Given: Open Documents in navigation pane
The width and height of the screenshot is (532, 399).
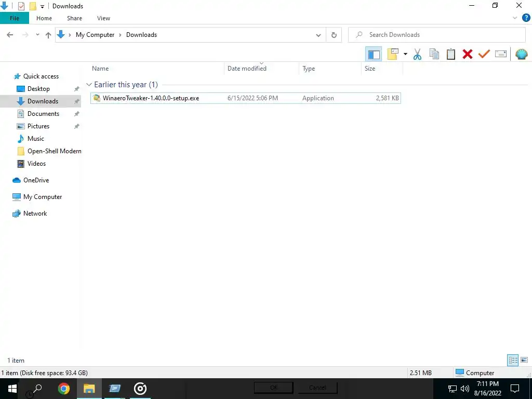Looking at the screenshot, I should [x=43, y=114].
